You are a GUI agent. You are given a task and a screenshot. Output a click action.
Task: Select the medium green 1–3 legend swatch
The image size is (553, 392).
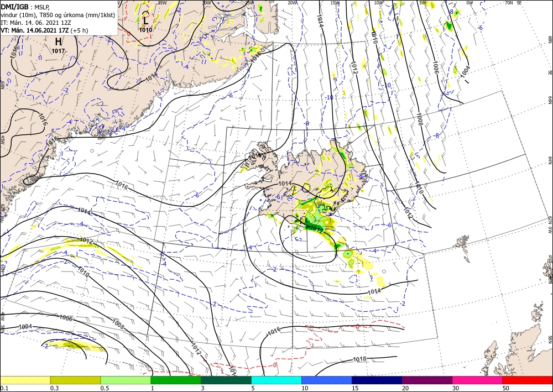176,380
